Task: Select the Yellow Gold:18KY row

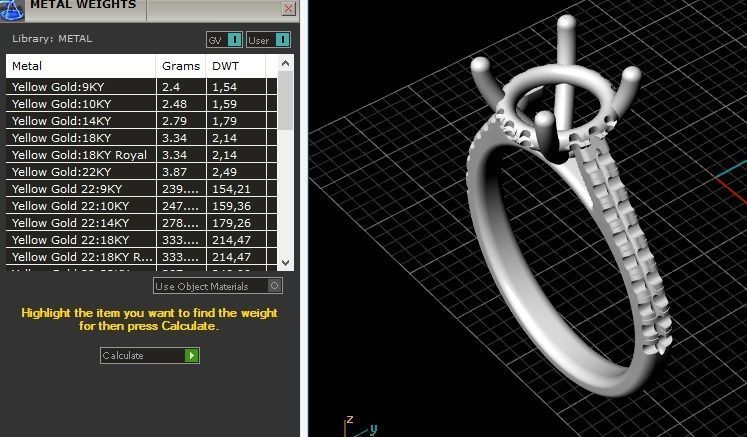Action: point(141,138)
